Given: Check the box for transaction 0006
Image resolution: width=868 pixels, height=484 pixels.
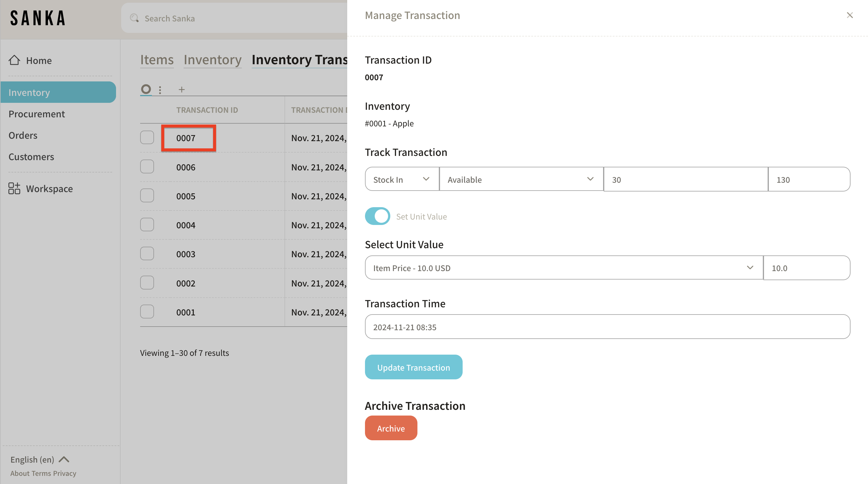Looking at the screenshot, I should (x=147, y=167).
